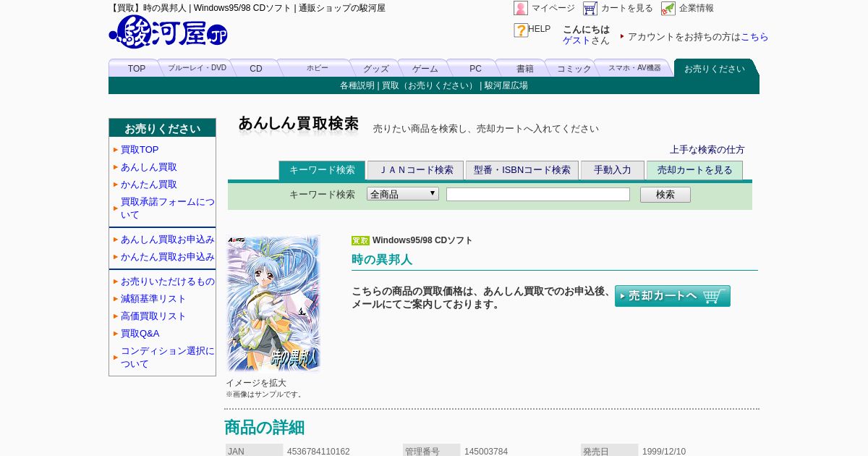Screen dimensions: 868x456
Task: Focus the keyword search text field
Action: click(x=538, y=194)
